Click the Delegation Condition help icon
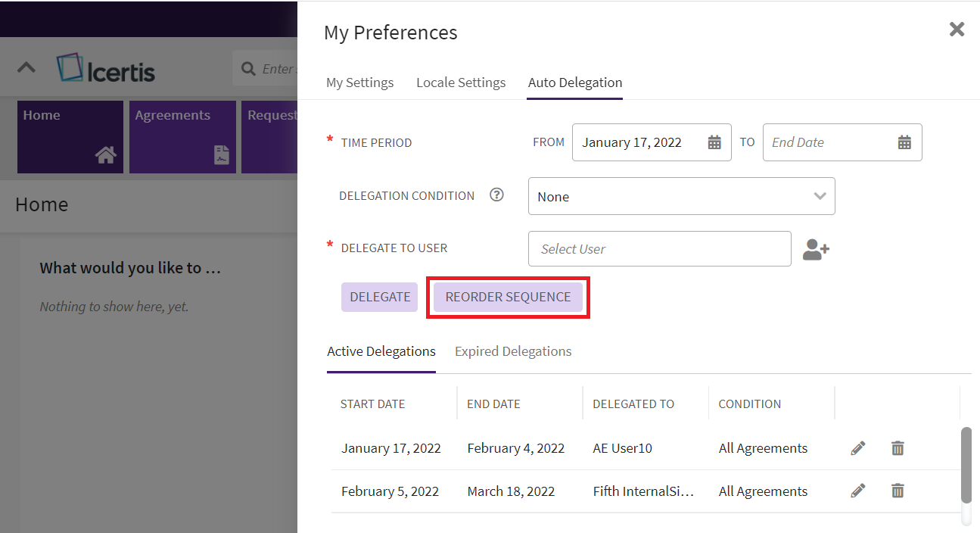The width and height of the screenshot is (980, 533). pos(496,195)
